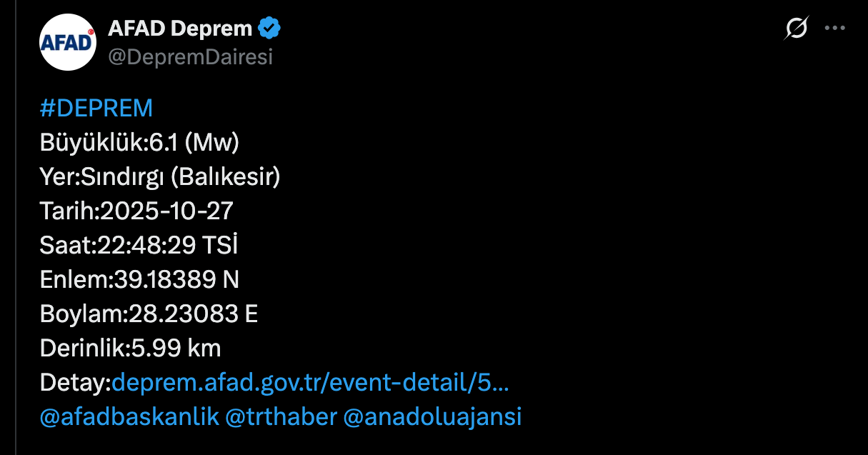The height and width of the screenshot is (455, 868).
Task: Click the Derinlik:5.99 km line
Action: tap(131, 348)
